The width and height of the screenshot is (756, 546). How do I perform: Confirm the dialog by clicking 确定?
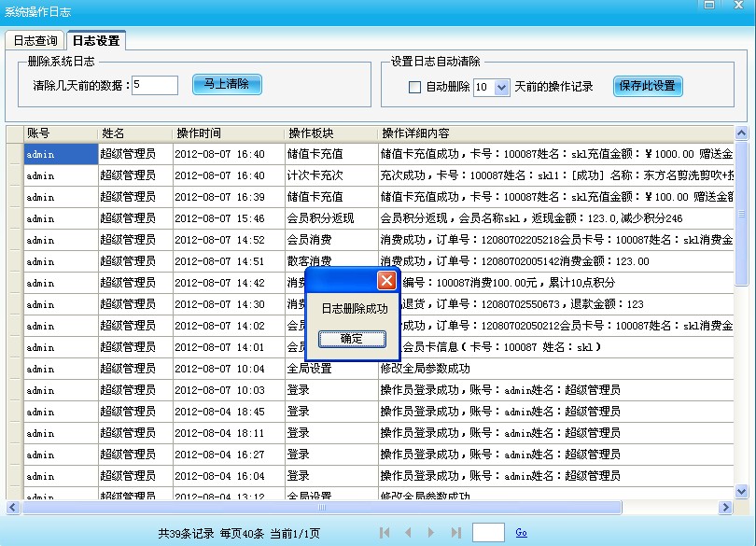click(354, 339)
